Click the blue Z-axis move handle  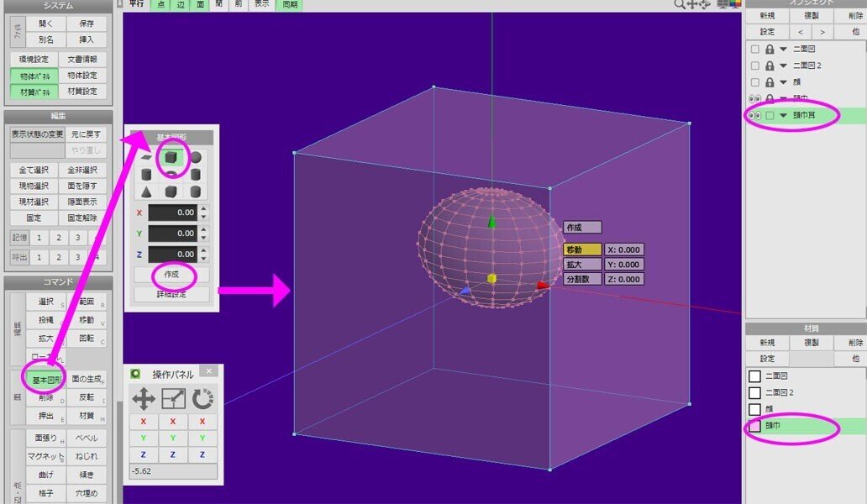click(465, 291)
